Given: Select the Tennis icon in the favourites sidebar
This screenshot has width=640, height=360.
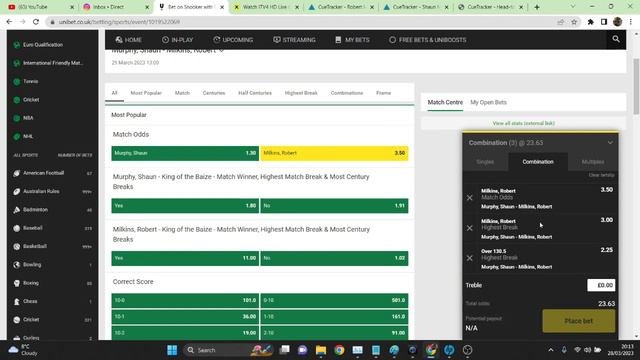Looking at the screenshot, I should click(x=17, y=82).
